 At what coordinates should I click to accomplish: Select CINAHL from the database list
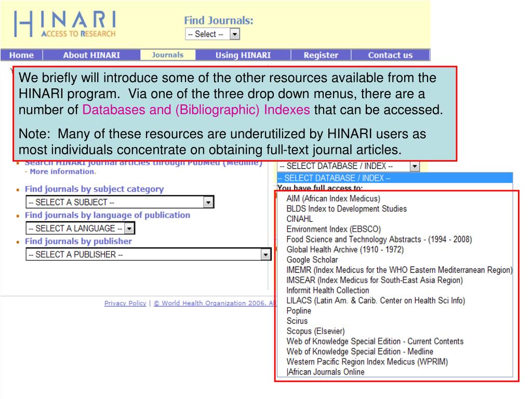coord(300,219)
